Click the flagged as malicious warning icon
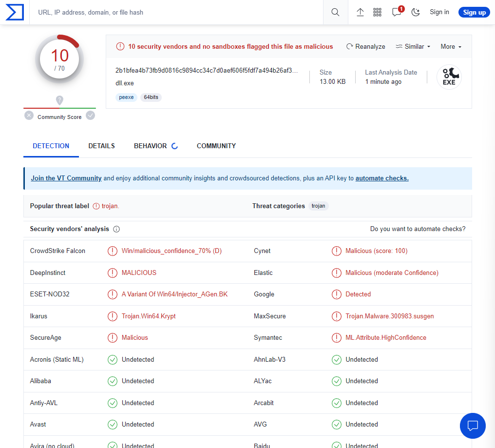Viewport: 495px width, 448px height. (120, 46)
